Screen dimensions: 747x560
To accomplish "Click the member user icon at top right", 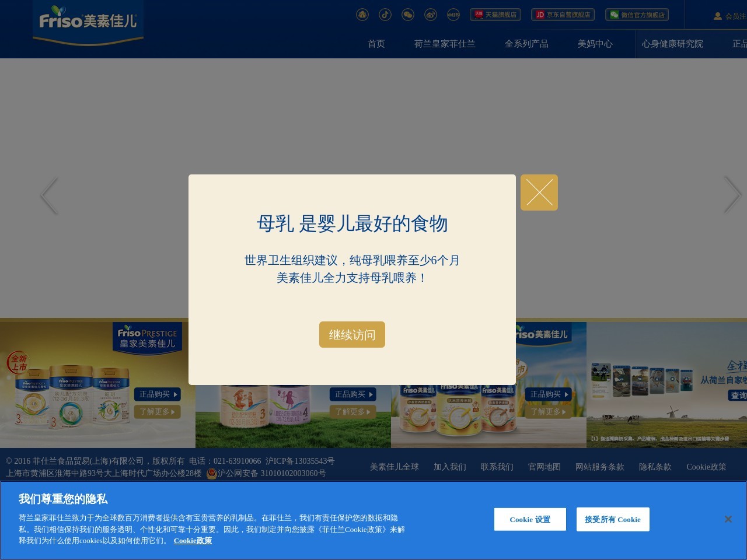I will pos(718,16).
